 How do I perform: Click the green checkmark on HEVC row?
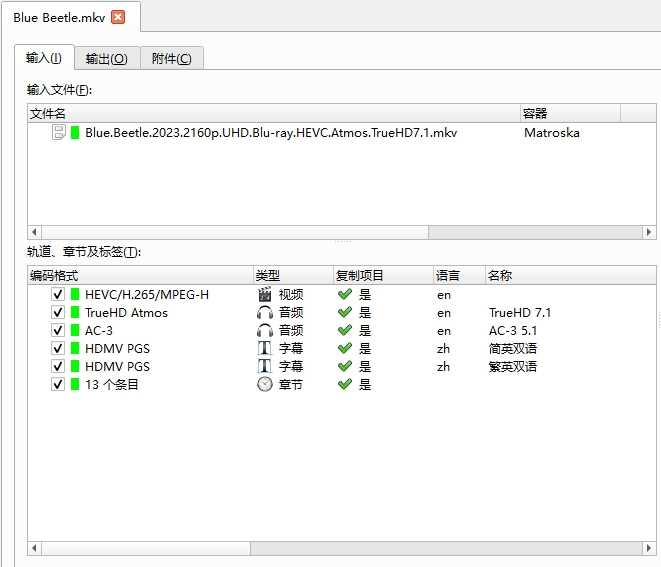coord(345,294)
